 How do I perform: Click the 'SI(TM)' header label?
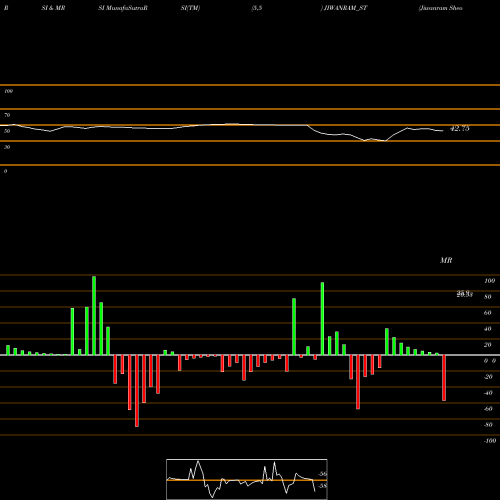[x=190, y=8]
